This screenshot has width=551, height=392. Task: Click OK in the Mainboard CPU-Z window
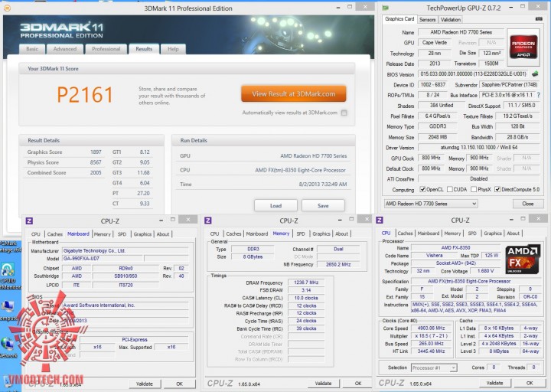(179, 384)
